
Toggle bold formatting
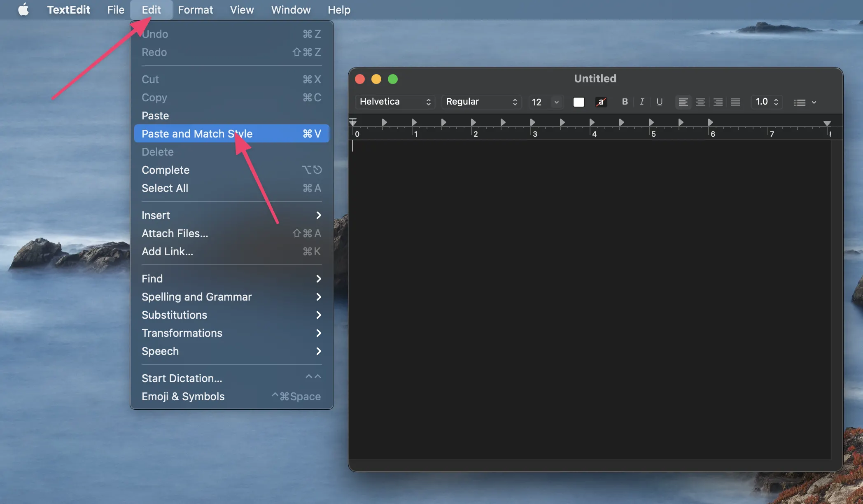[x=625, y=102]
